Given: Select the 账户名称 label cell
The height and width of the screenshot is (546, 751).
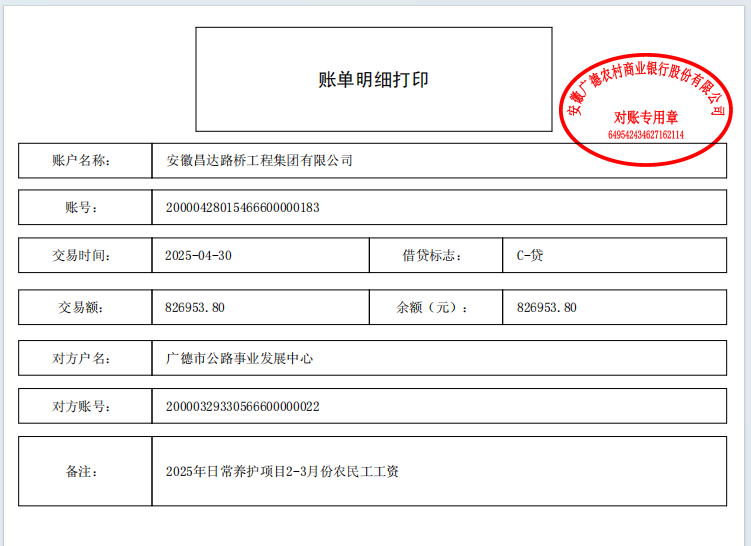Looking at the screenshot, I should [x=85, y=160].
